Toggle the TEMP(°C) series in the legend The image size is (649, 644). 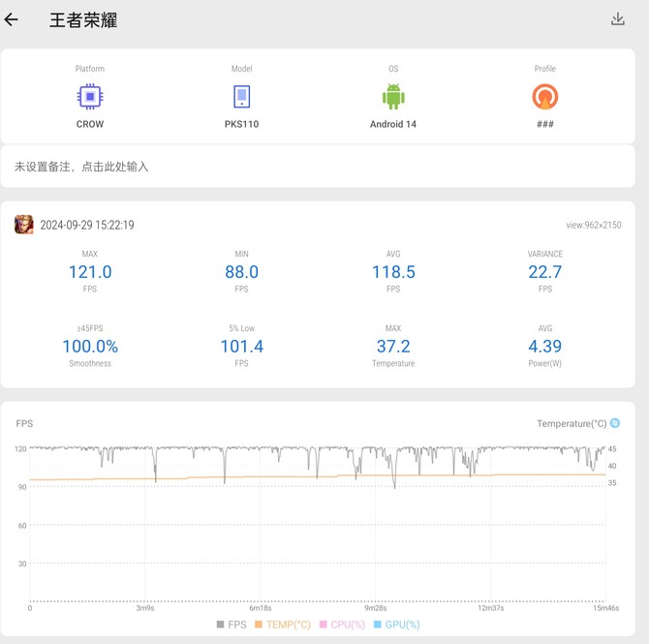pos(282,624)
